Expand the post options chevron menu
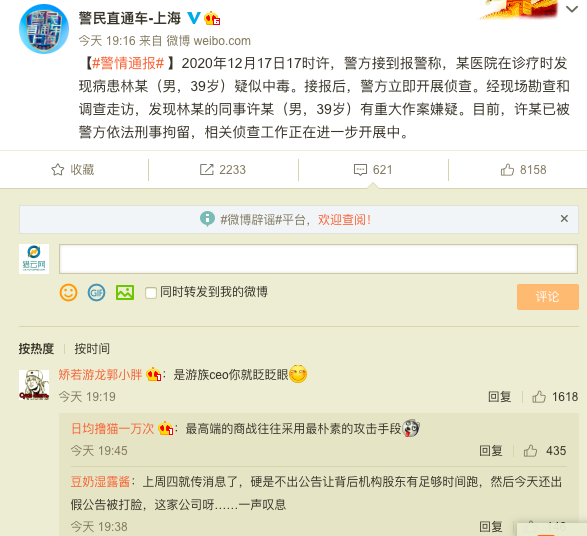Viewport: 587px width, 536px height. coord(572,9)
